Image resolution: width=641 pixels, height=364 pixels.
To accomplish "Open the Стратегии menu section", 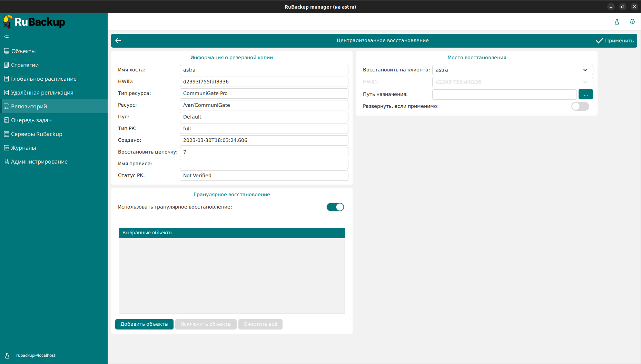I will [25, 65].
